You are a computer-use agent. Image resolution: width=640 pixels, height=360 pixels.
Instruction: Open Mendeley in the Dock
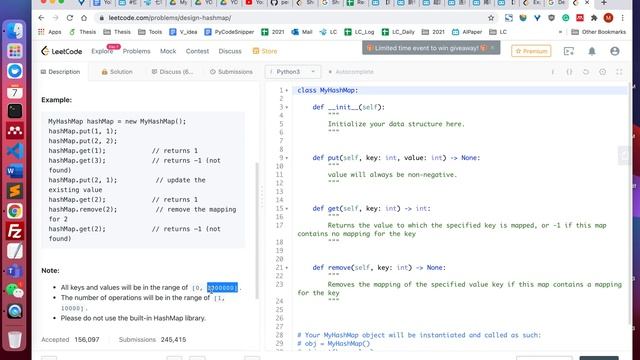coord(15,131)
